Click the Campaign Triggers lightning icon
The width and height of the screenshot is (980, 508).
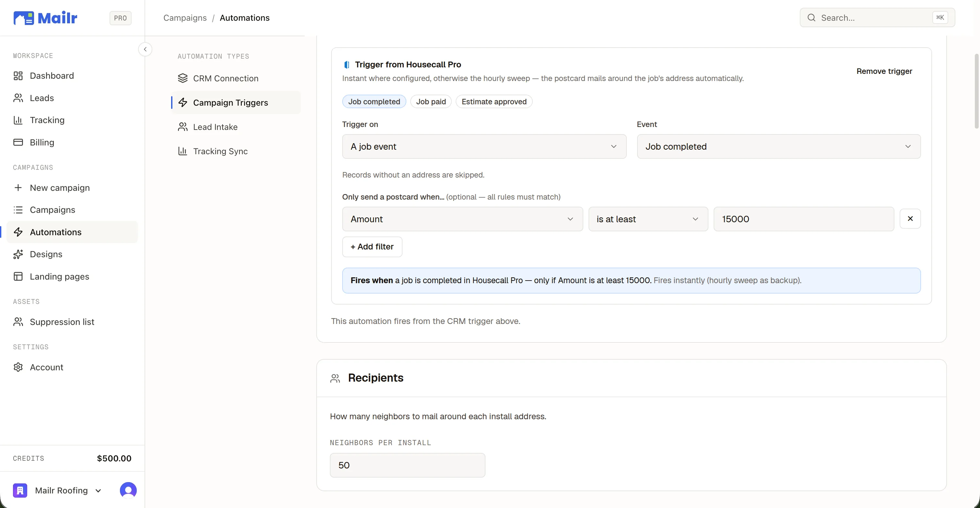[182, 103]
